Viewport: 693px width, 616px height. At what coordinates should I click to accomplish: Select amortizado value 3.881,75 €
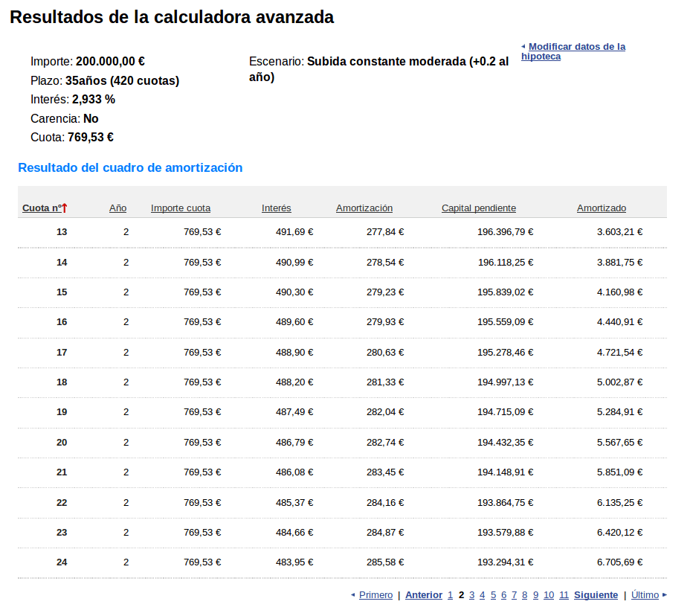(x=619, y=262)
